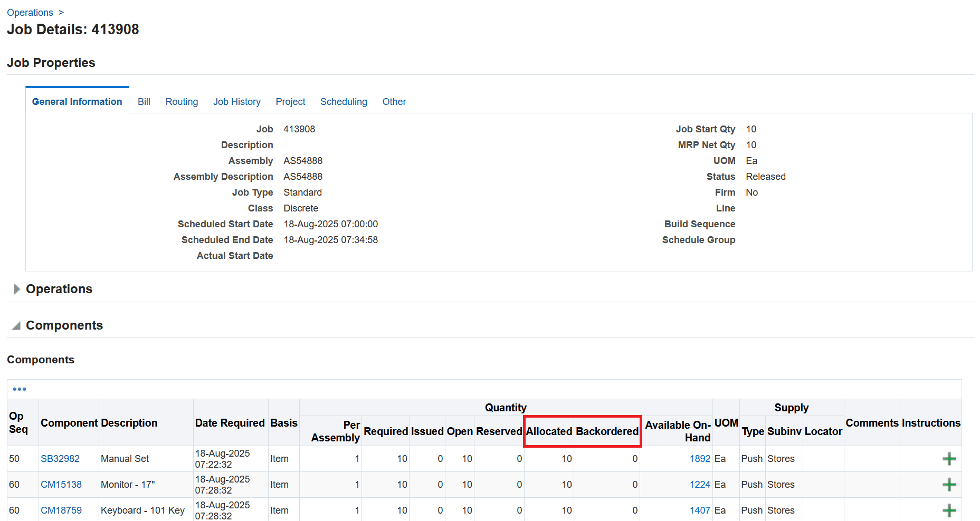Switch to the Other tab

click(x=394, y=101)
